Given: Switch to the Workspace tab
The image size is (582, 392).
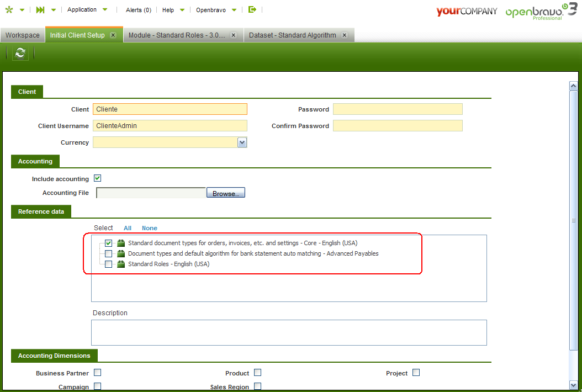Looking at the screenshot, I should click(x=22, y=35).
